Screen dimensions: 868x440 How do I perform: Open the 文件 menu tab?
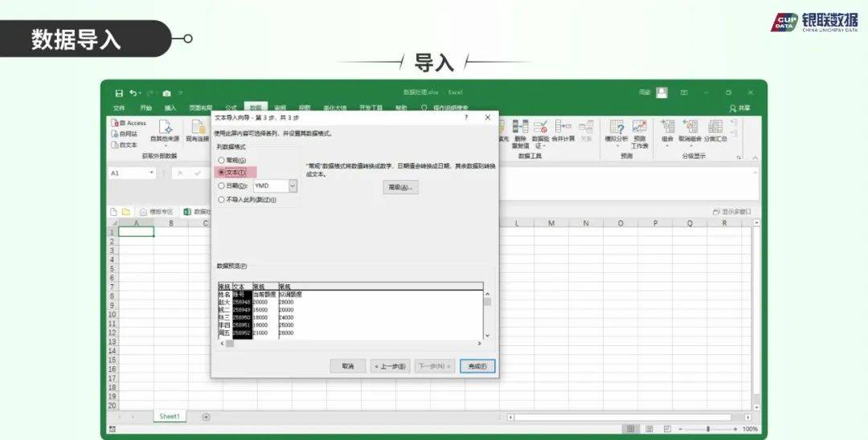[x=119, y=108]
